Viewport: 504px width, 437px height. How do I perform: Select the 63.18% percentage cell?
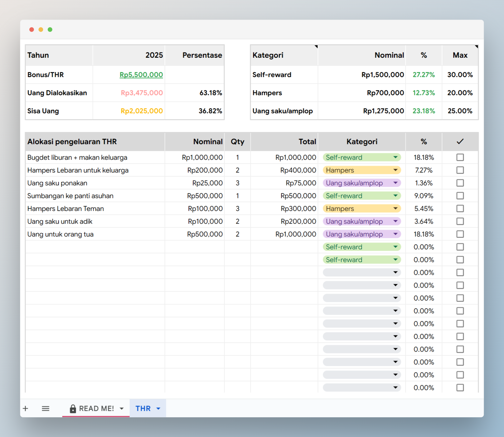(x=195, y=93)
